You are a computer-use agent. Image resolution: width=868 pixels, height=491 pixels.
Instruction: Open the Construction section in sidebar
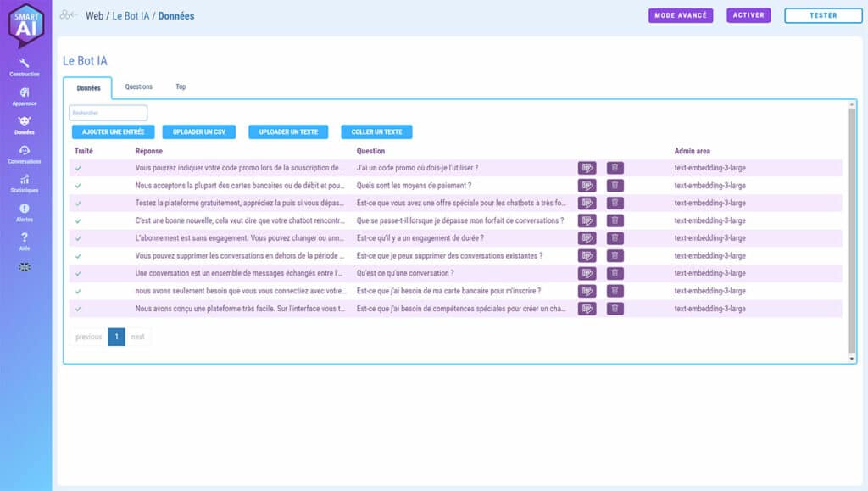click(25, 66)
